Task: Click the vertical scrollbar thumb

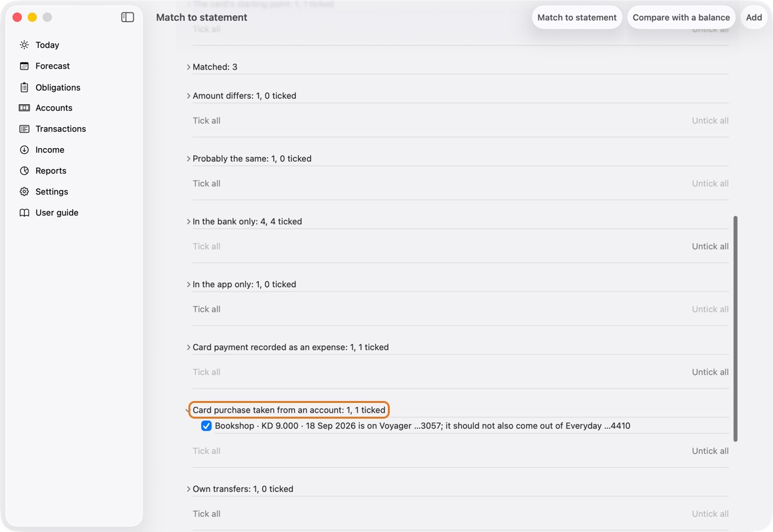Action: pos(736,328)
